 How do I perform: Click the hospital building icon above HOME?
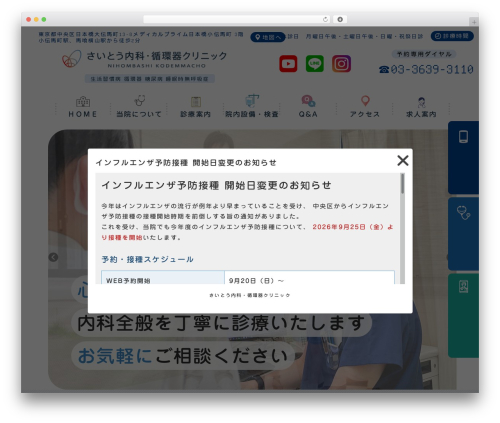tap(83, 101)
